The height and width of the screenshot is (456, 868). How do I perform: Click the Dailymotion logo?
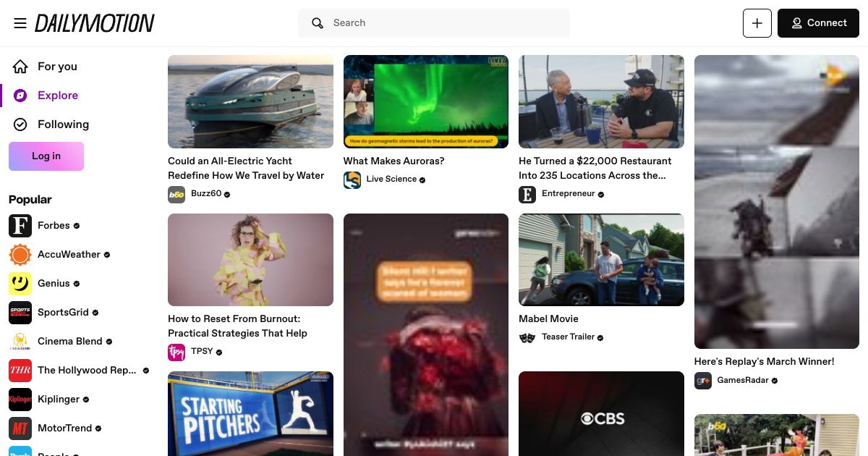95,23
